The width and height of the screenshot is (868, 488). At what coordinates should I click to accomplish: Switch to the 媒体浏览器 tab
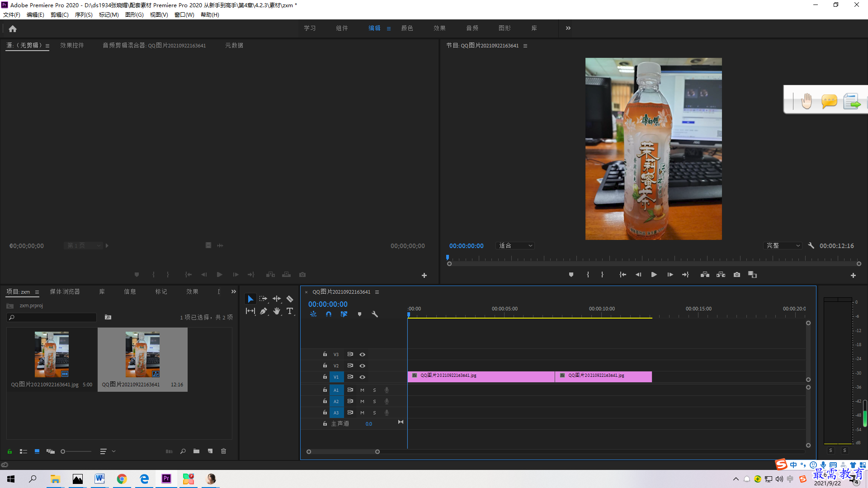click(65, 292)
